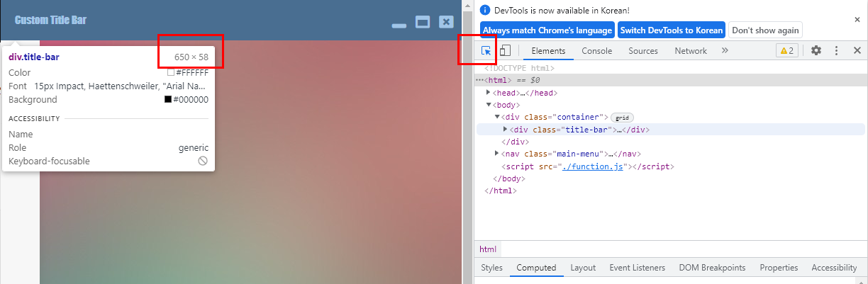Switch to the Elements tab
This screenshot has height=284, width=868.
pyautogui.click(x=548, y=51)
